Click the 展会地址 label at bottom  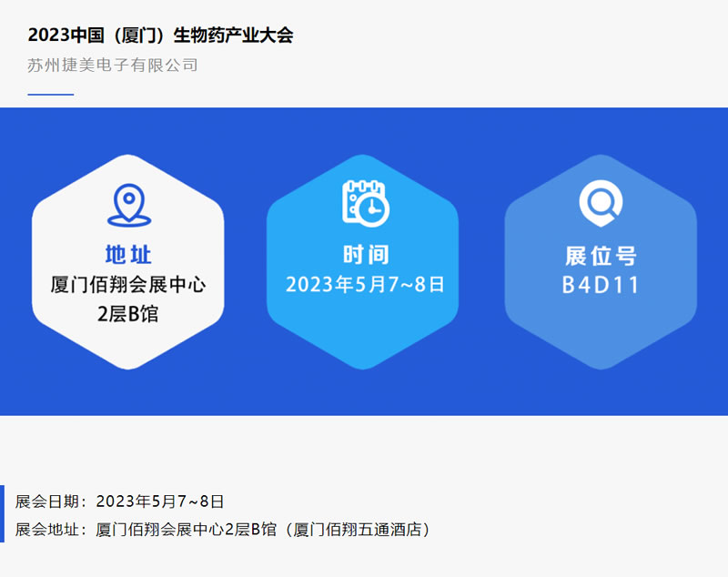51,529
